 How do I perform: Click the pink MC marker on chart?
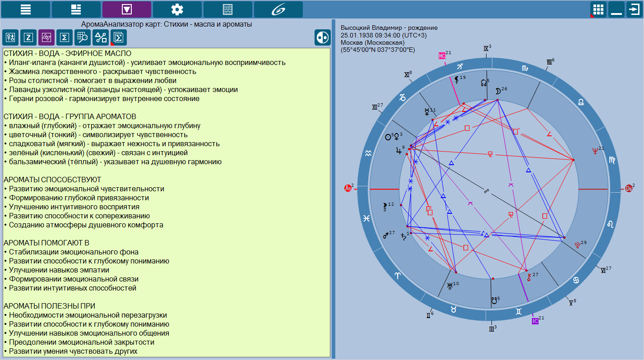click(442, 55)
